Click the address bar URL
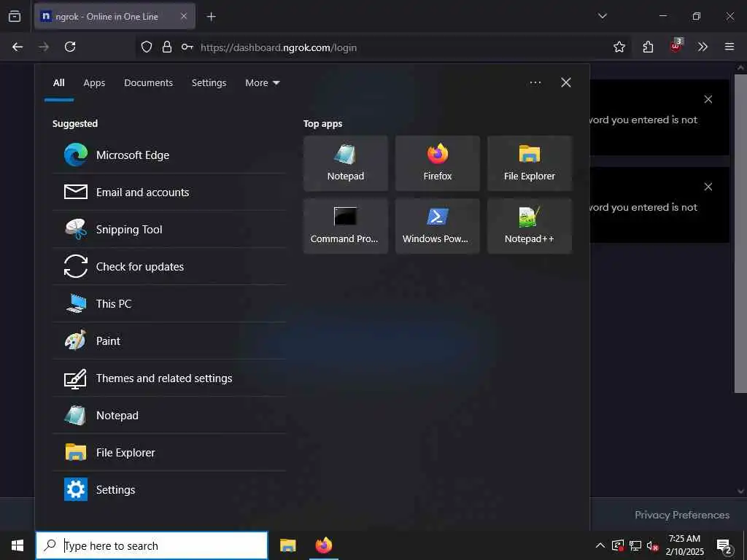Viewport: 747px width, 560px height. pyautogui.click(x=279, y=47)
